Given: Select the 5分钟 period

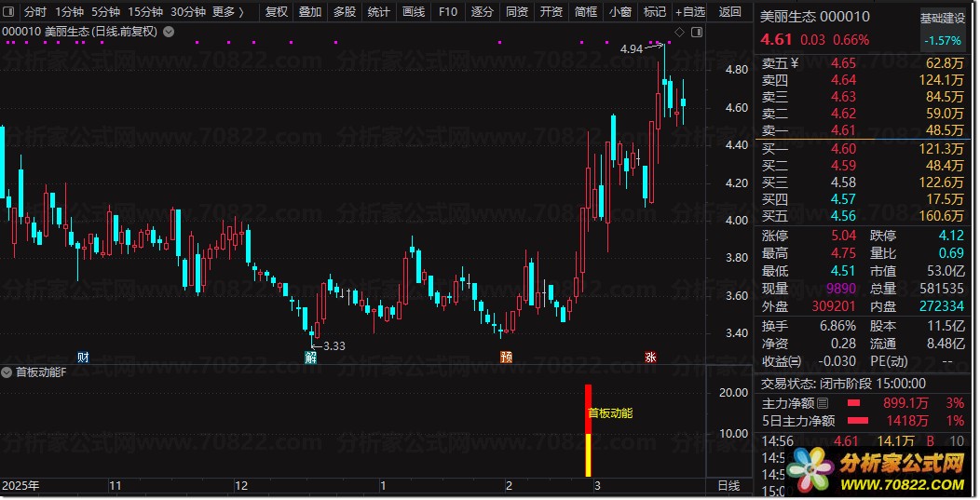Looking at the screenshot, I should coord(105,12).
